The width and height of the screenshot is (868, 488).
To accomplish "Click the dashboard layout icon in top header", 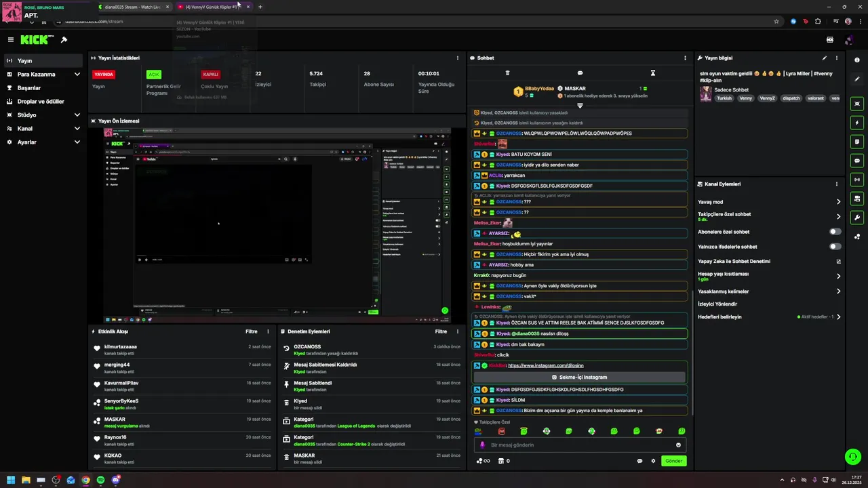I will point(830,40).
